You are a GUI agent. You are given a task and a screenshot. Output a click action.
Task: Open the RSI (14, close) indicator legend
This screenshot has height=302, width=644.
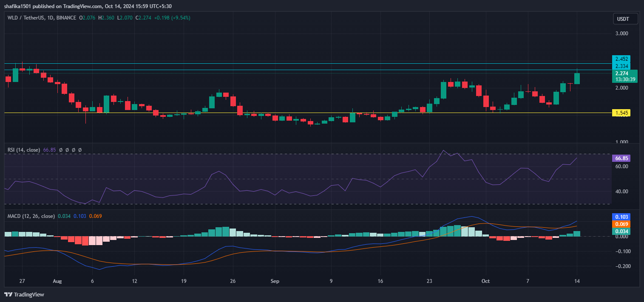pos(24,150)
